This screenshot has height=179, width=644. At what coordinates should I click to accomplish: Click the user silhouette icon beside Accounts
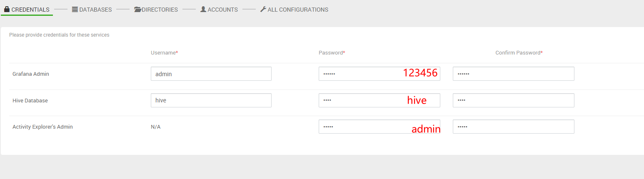click(x=203, y=9)
